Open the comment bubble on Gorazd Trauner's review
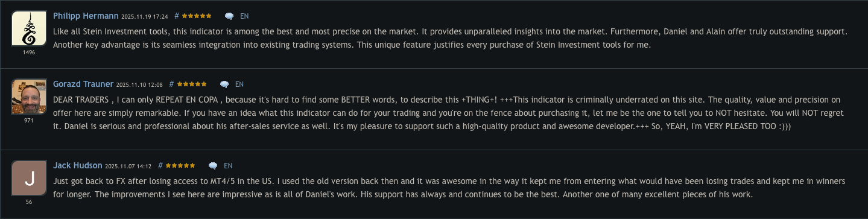The height and width of the screenshot is (219, 868). [224, 84]
